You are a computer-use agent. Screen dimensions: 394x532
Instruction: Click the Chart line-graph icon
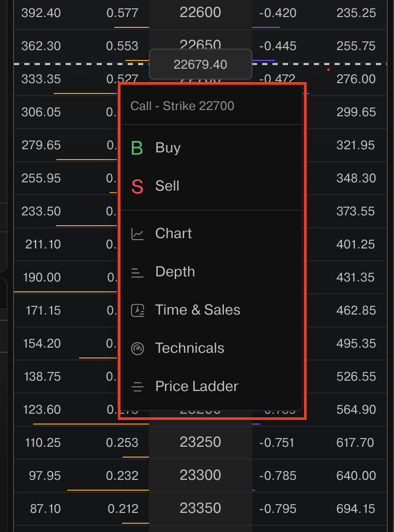point(137,234)
